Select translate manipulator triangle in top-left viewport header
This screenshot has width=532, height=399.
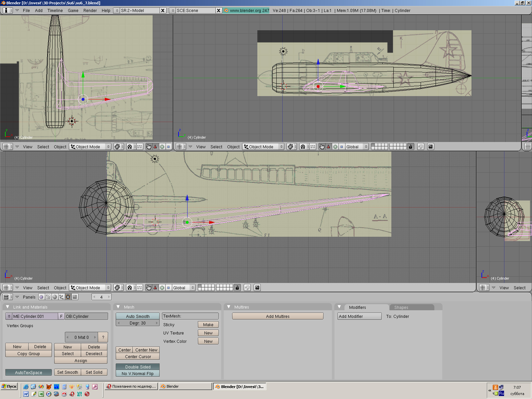(x=155, y=147)
